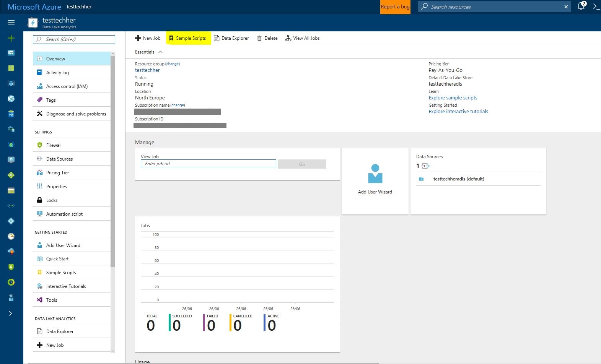Click the menu search box (Ctrl+/)
The height and width of the screenshot is (364, 601).
click(x=74, y=39)
